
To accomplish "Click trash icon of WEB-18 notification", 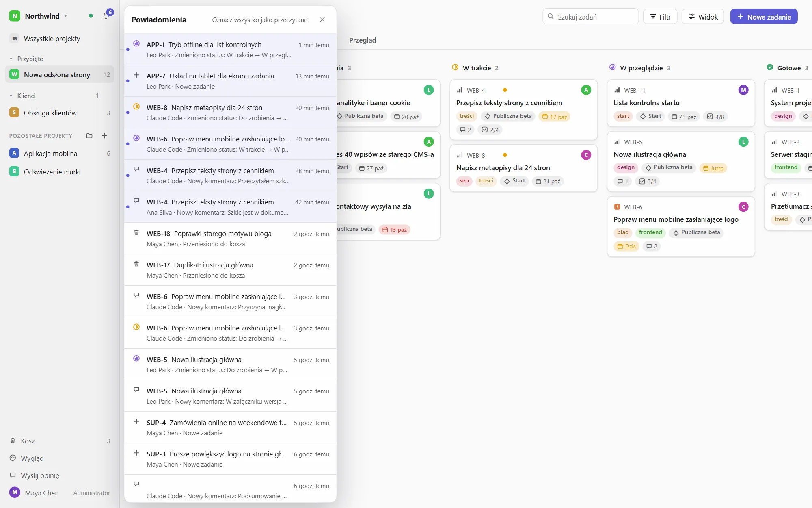I will tap(136, 233).
